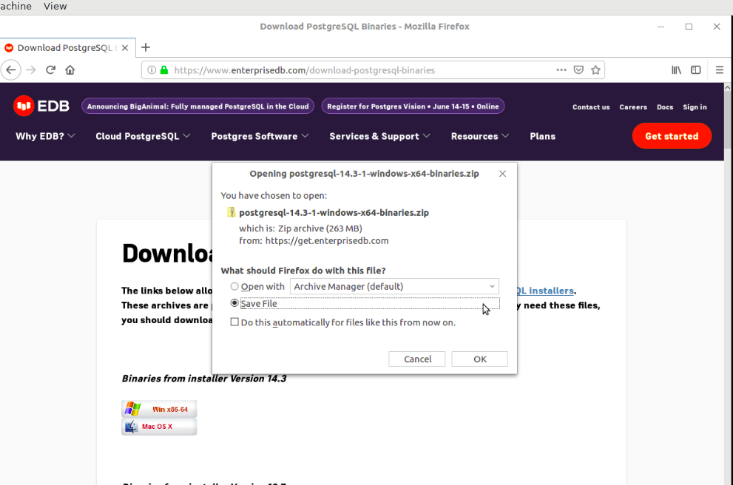Select the Download PostgreSQL Binaries tab
The image size is (733, 485).
67,48
